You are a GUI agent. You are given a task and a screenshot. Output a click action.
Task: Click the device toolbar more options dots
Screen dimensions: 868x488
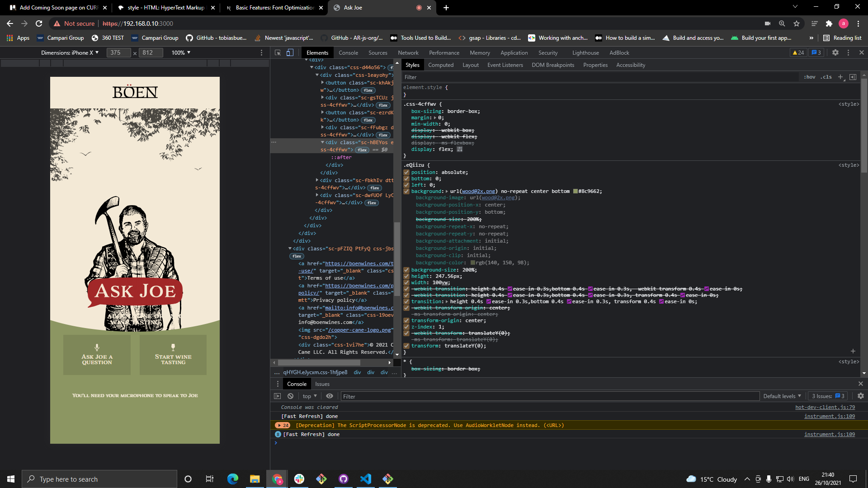(x=261, y=53)
